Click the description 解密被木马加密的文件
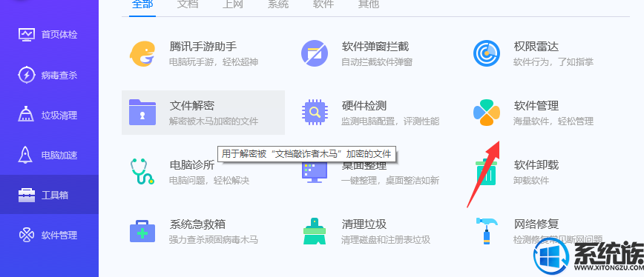This screenshot has width=644, height=277. point(214,121)
